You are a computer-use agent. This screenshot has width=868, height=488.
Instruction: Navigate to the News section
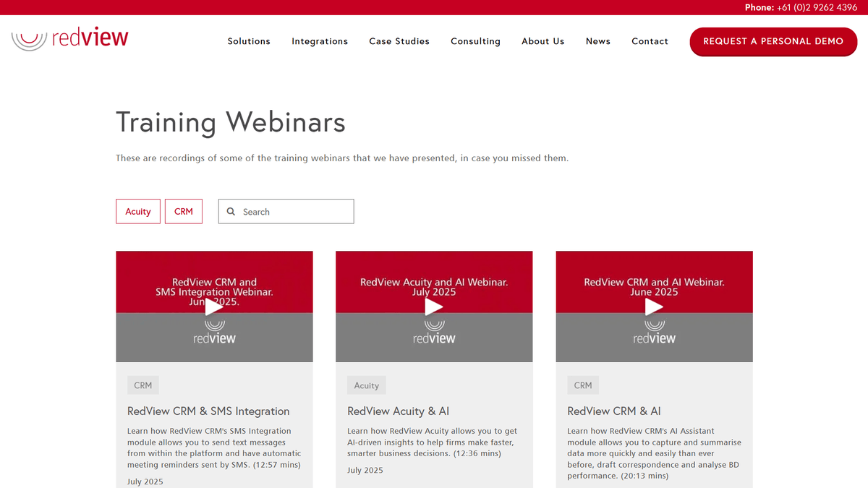[x=598, y=41]
